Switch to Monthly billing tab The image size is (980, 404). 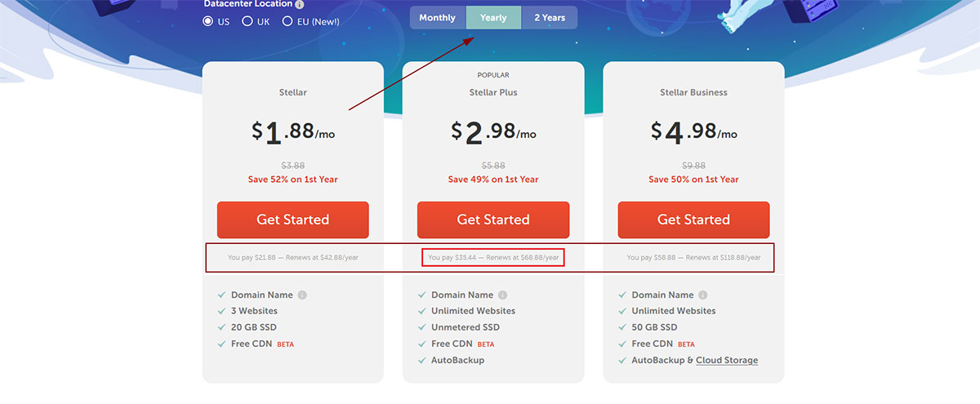tap(438, 18)
